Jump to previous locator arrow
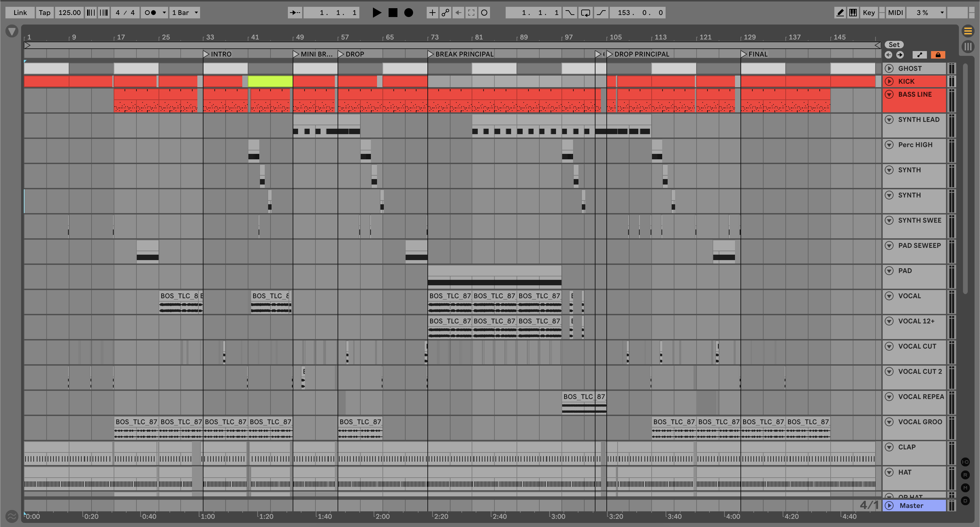Image resolution: width=980 pixels, height=527 pixels. (888, 55)
